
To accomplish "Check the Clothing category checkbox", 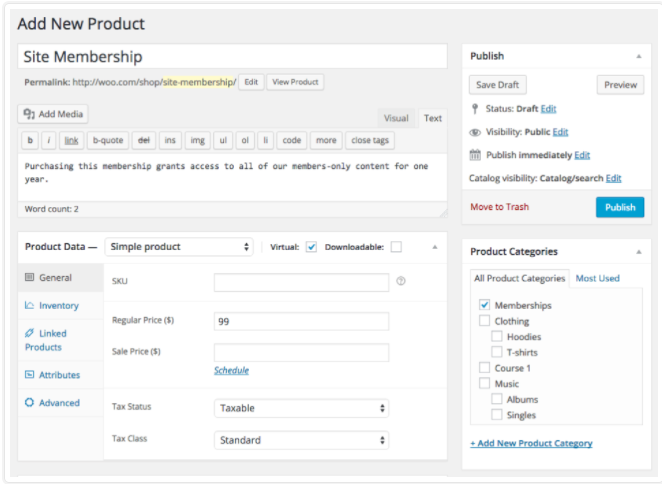I will [485, 321].
